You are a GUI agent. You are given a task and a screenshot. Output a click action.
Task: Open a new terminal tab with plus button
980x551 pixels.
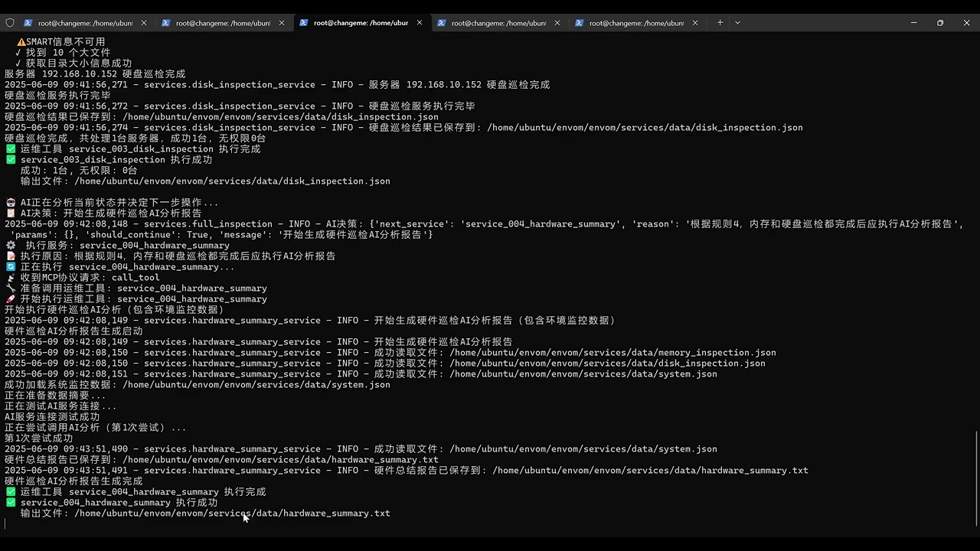coord(720,23)
